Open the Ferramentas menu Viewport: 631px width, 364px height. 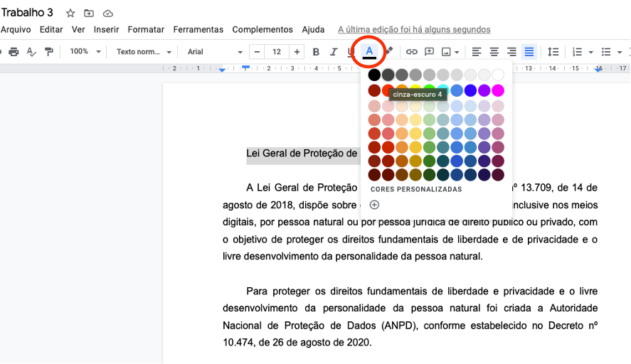coord(198,29)
